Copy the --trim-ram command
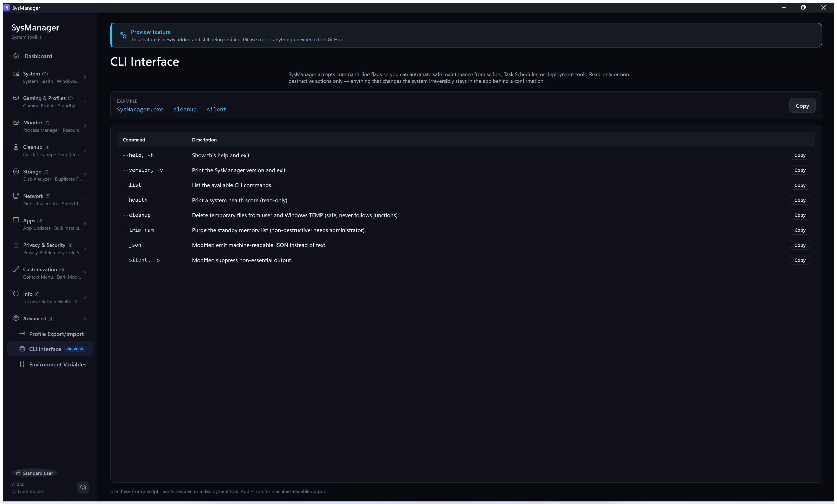This screenshot has height=504, width=837. coord(800,230)
